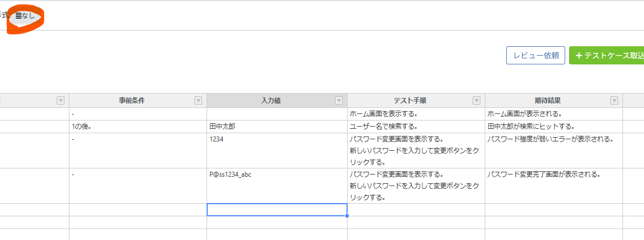Click the plus icon on テストケース取込

(x=578, y=56)
